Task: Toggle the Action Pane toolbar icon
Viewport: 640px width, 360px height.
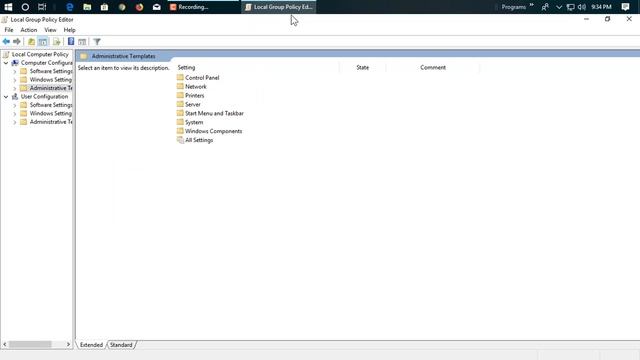Action: point(82,42)
